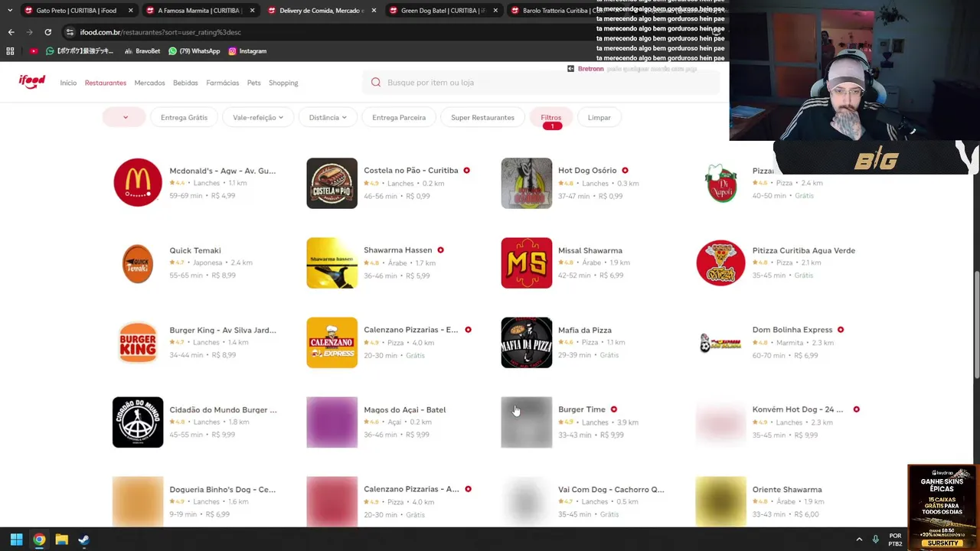Image resolution: width=980 pixels, height=551 pixels.
Task: Click the taskbar microphone icon
Action: [876, 540]
